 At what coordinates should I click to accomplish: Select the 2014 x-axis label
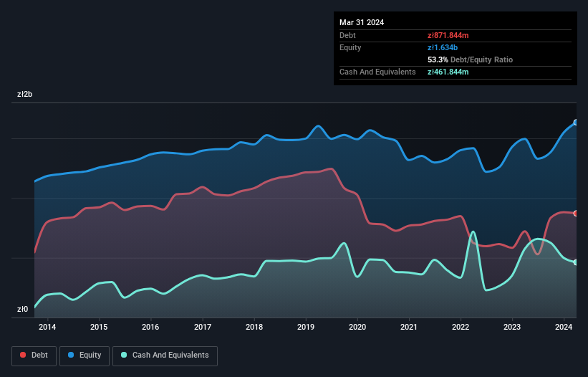[x=47, y=327]
